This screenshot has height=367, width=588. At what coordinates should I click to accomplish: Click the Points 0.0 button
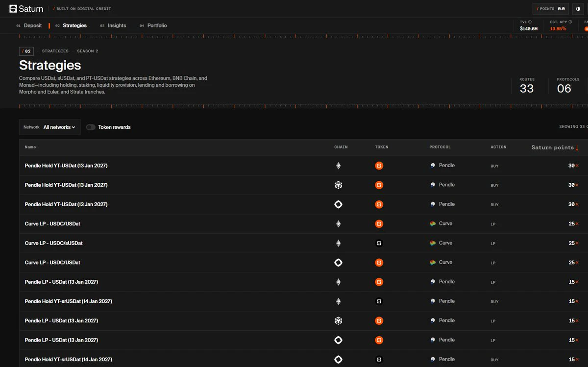tap(551, 9)
